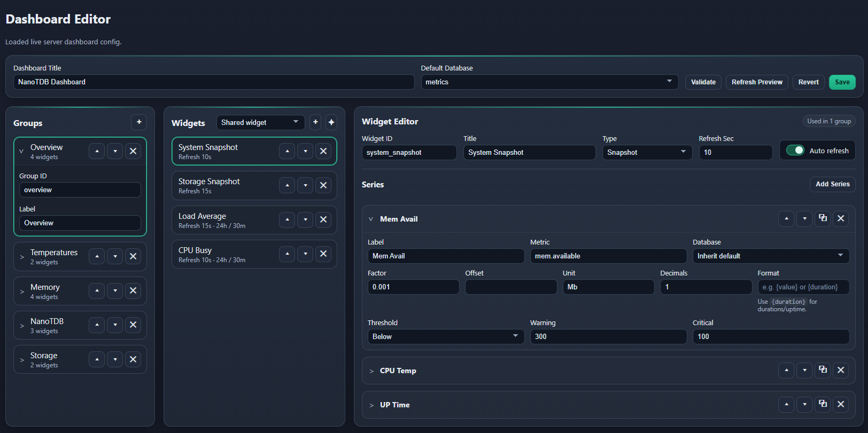Screen dimensions: 868x433
Task: Move Storage group down
Action: 115,359
